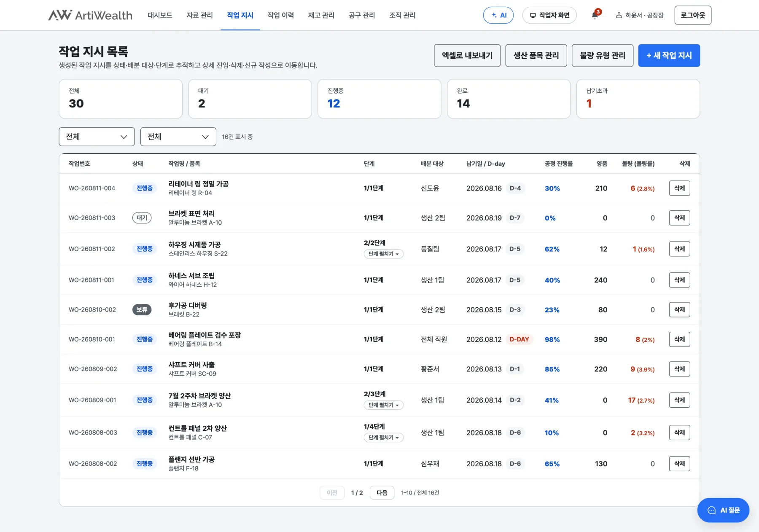Open 생산 품목 관리
This screenshot has width=759, height=532.
536,55
